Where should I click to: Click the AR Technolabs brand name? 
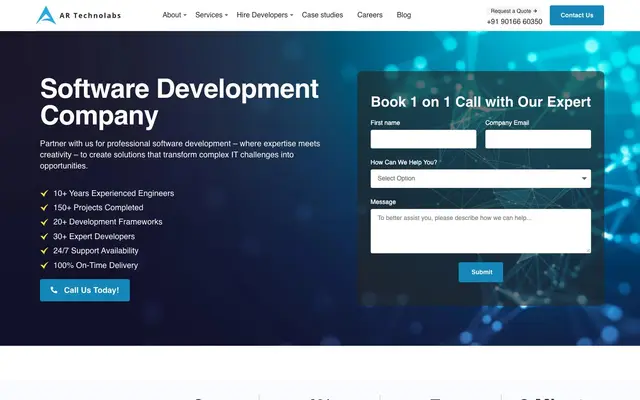90,16
